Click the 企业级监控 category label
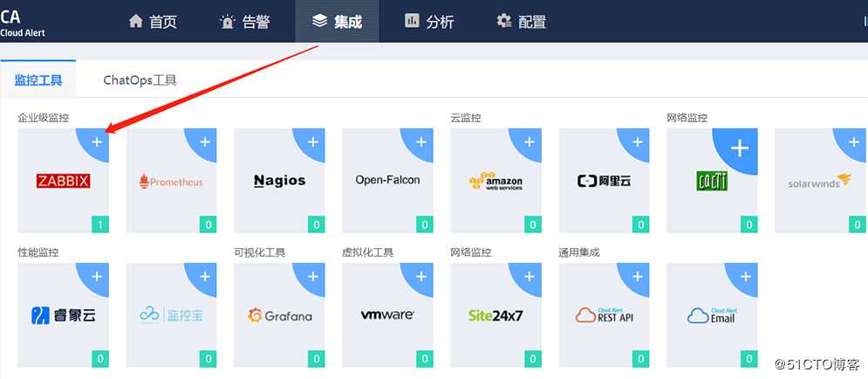Screen dimensions: 868x379 click(43, 118)
